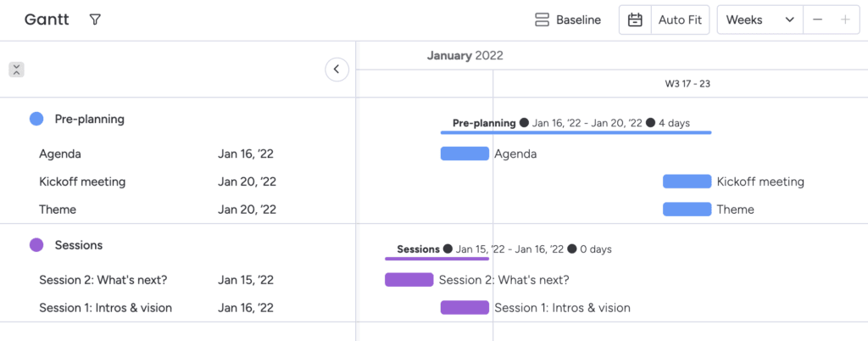Collapse the left panel with the arrow
The image size is (868, 341).
(337, 70)
